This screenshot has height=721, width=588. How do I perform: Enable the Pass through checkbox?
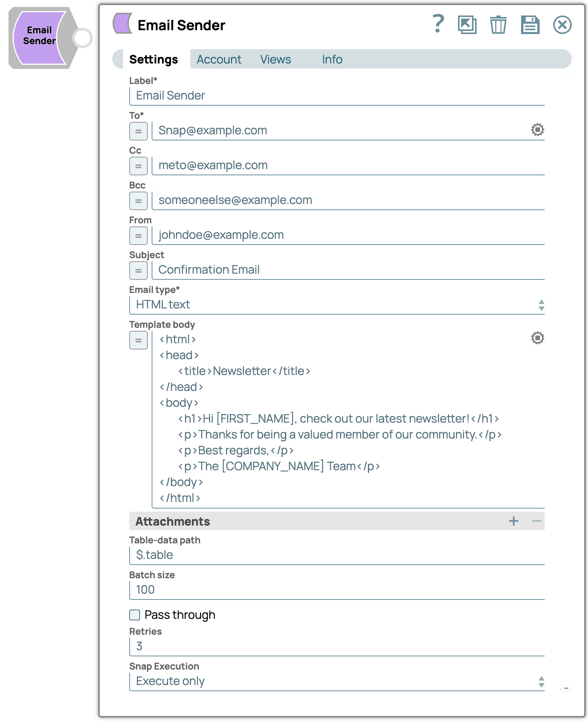(135, 615)
